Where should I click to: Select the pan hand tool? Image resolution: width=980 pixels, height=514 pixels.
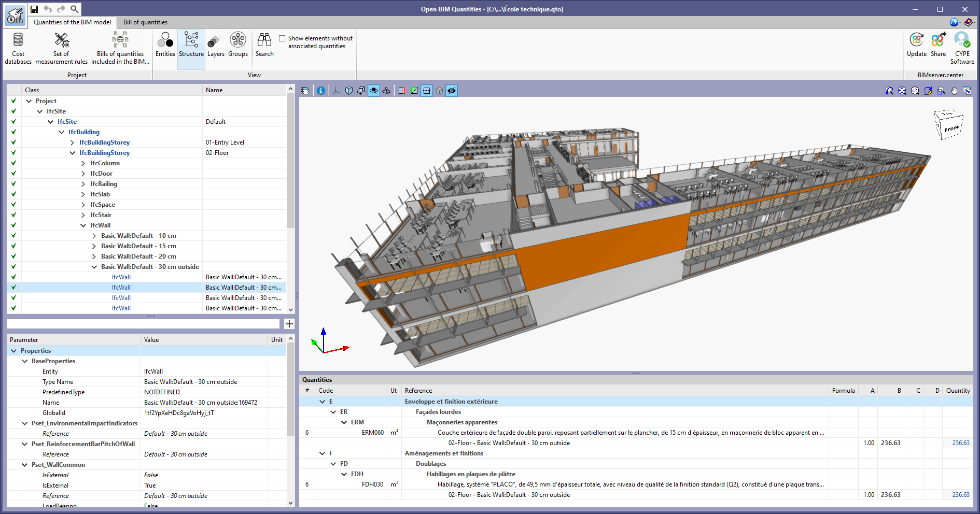(954, 91)
